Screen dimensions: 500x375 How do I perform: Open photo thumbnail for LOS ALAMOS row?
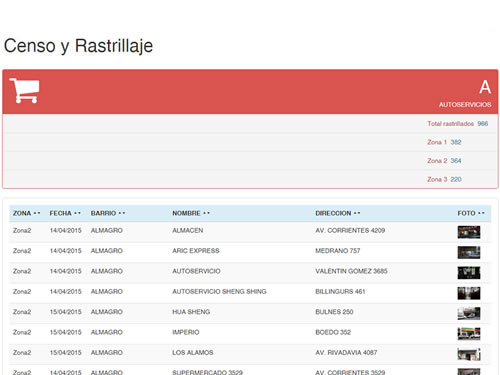click(469, 354)
